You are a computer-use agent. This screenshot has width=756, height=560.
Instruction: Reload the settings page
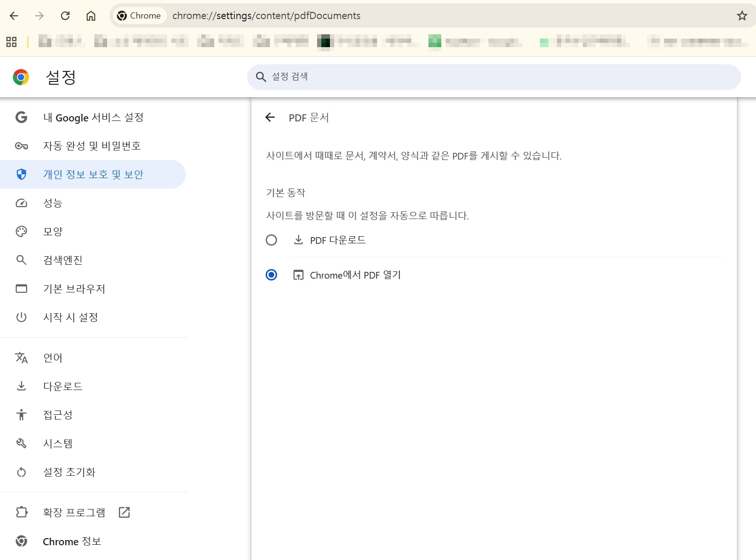65,16
